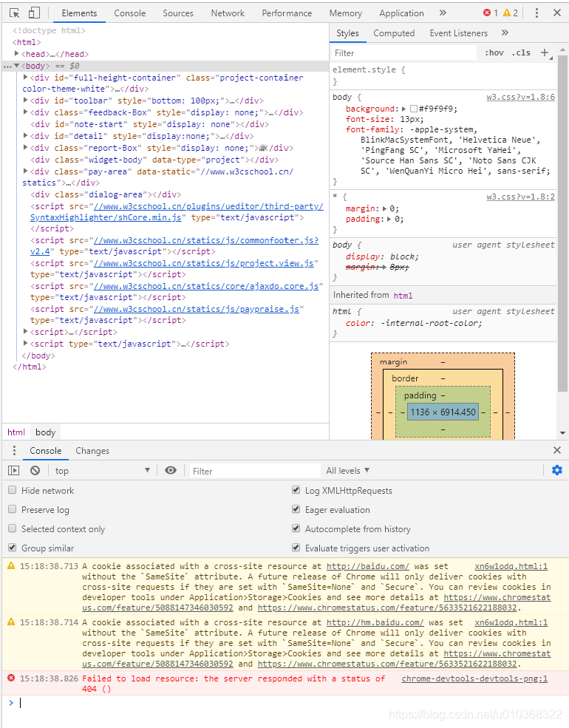Screen dimensions: 569x728
Task: Collapse the body element node
Action: pyautogui.click(x=17, y=66)
